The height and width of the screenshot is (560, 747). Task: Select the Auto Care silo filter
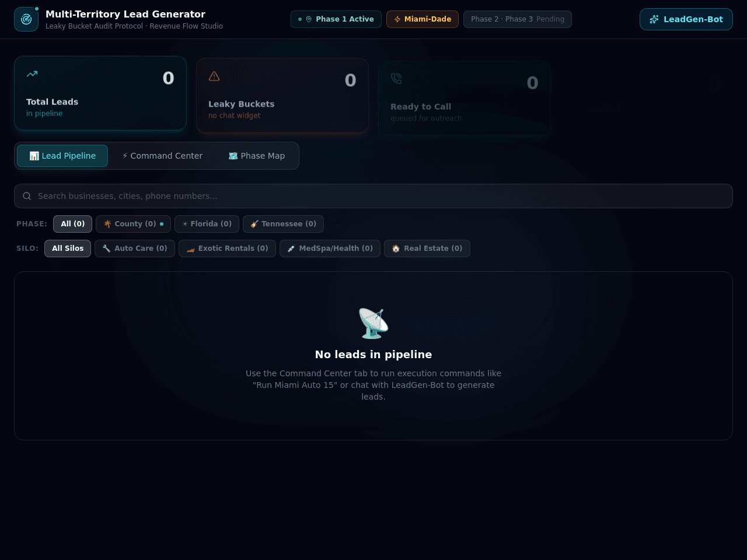[135, 249]
